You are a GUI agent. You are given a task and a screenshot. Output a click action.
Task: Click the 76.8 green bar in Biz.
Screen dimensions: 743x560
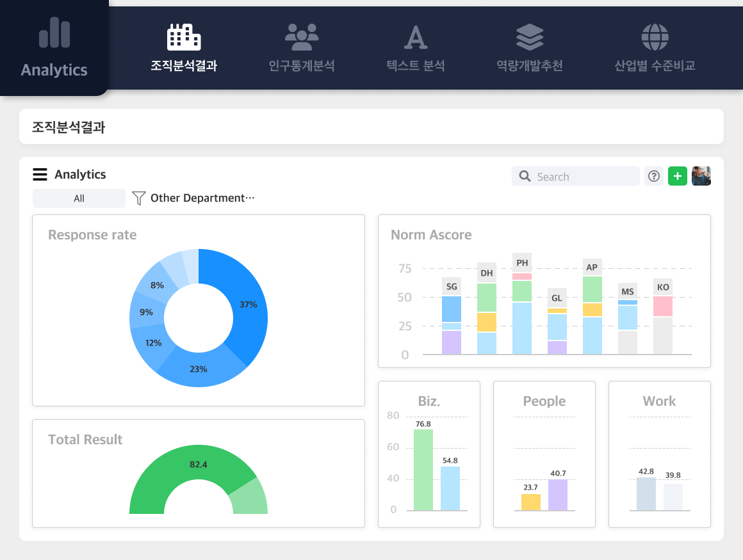click(423, 470)
